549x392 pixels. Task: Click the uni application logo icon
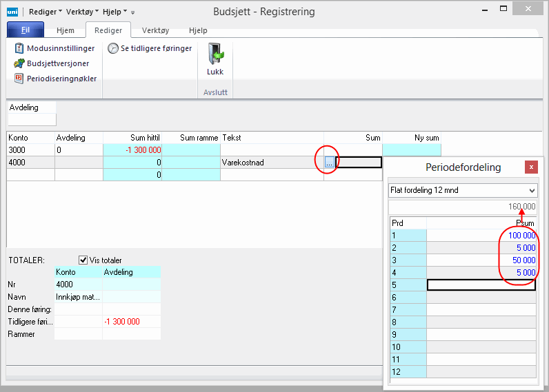coord(12,12)
